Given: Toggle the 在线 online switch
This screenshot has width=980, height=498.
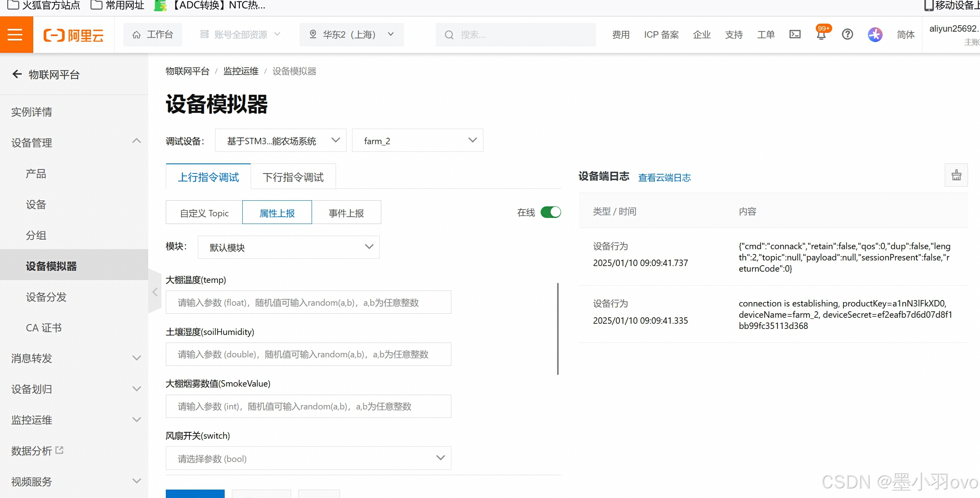Looking at the screenshot, I should [x=551, y=212].
